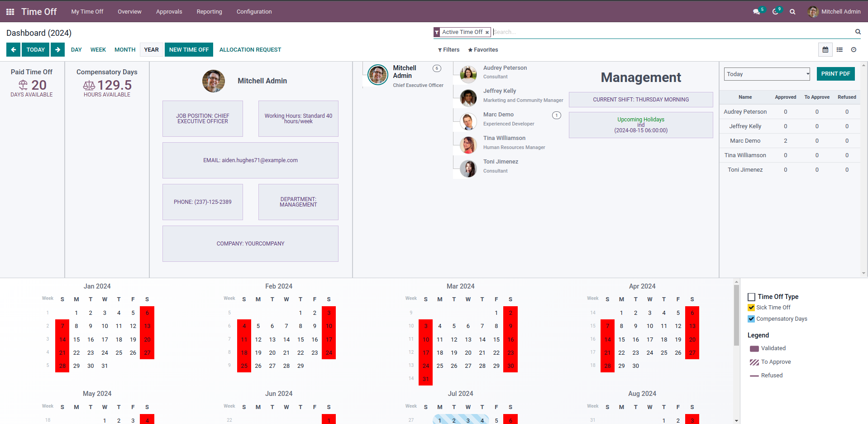The width and height of the screenshot is (868, 424).
Task: Click the Upcoming Holidays card
Action: pyautogui.click(x=641, y=125)
